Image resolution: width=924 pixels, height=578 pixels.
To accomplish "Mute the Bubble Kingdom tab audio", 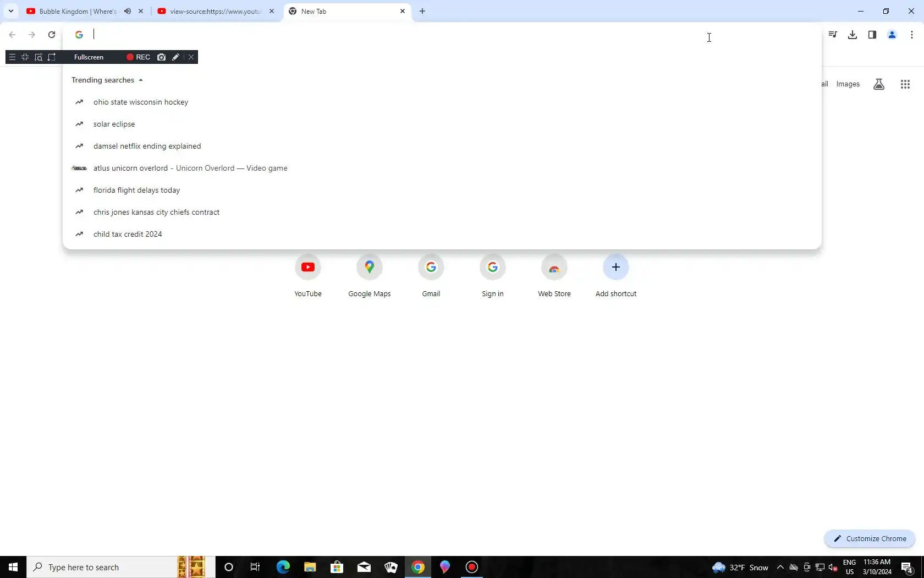I will click(128, 11).
